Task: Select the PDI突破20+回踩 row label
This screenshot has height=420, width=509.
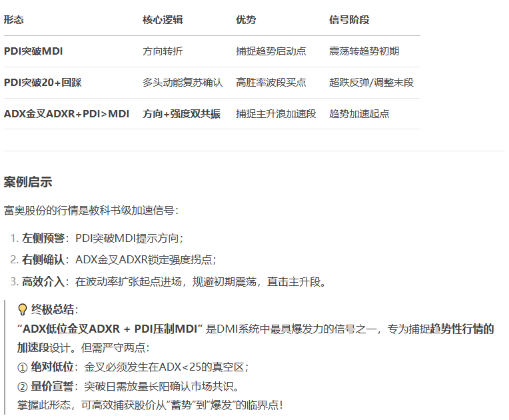Action: tap(43, 83)
